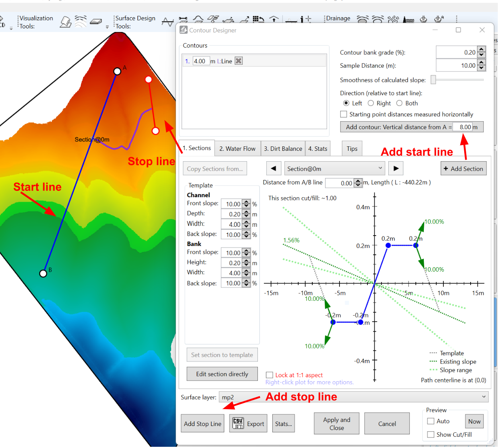Click the info-plus icon in the toolbar
This screenshot has width=499, height=448.
pyautogui.click(x=306, y=19)
